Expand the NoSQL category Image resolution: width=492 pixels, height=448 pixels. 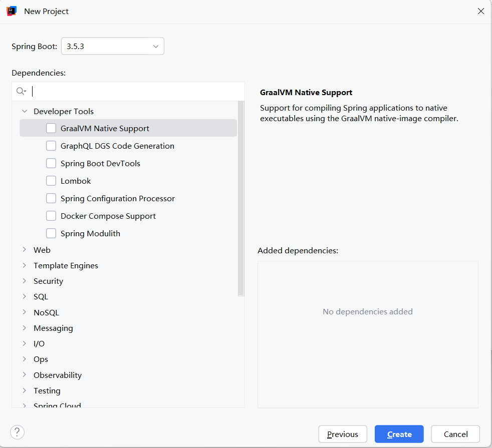click(25, 312)
